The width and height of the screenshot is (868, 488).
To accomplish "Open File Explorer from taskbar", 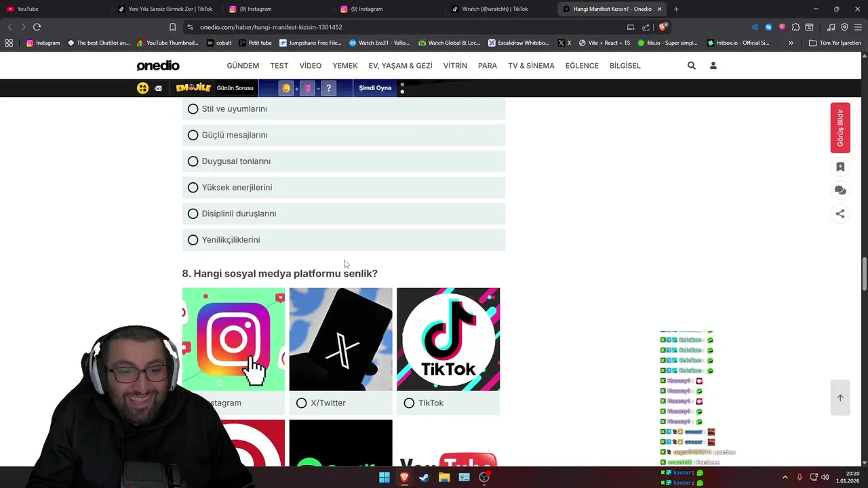I will coord(444,477).
